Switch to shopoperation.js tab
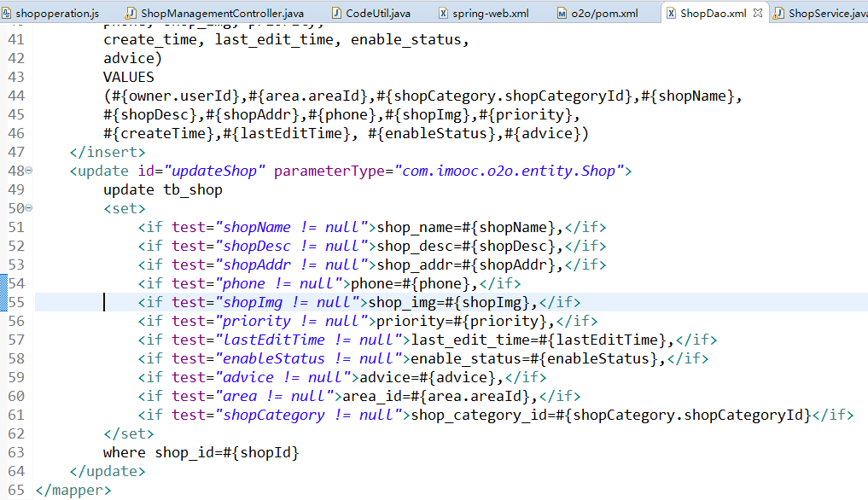The image size is (868, 500). tap(51, 13)
